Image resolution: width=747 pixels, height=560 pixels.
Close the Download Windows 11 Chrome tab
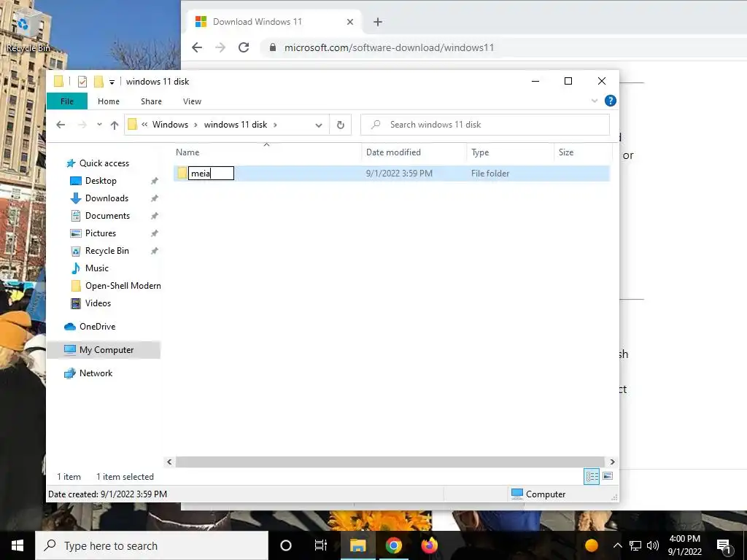(350, 22)
